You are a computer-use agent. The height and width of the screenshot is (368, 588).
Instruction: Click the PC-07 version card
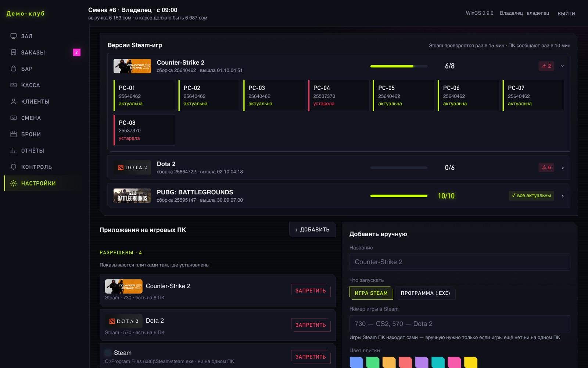tap(533, 96)
